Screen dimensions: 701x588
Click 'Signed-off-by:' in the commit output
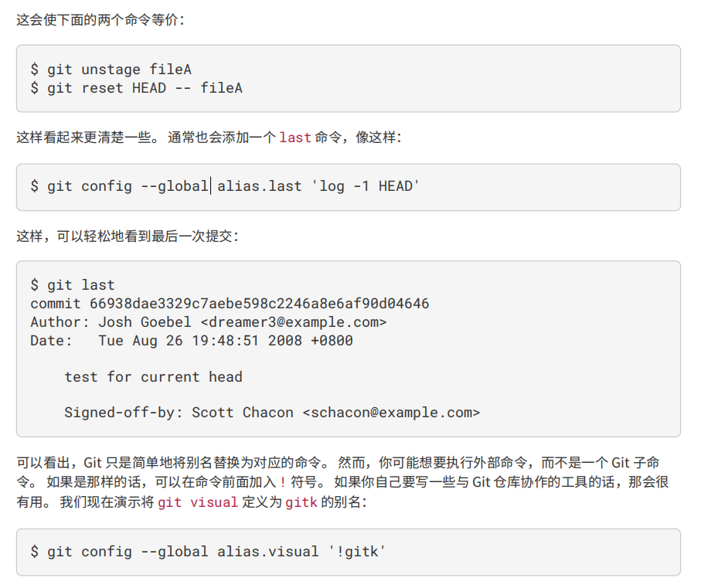pos(124,413)
